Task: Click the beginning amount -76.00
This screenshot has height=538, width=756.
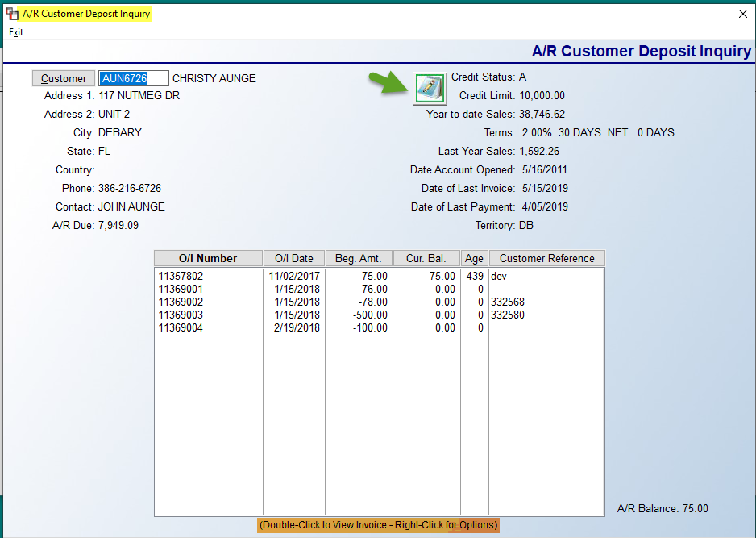Action: click(372, 289)
